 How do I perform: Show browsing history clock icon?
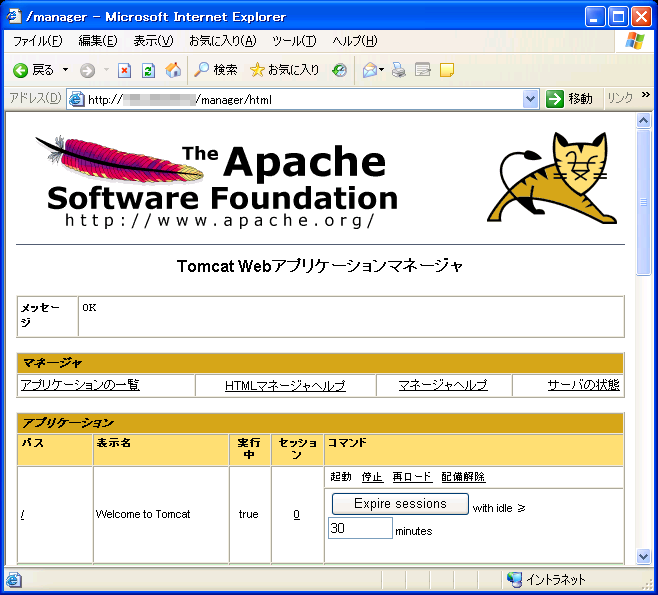click(x=339, y=70)
